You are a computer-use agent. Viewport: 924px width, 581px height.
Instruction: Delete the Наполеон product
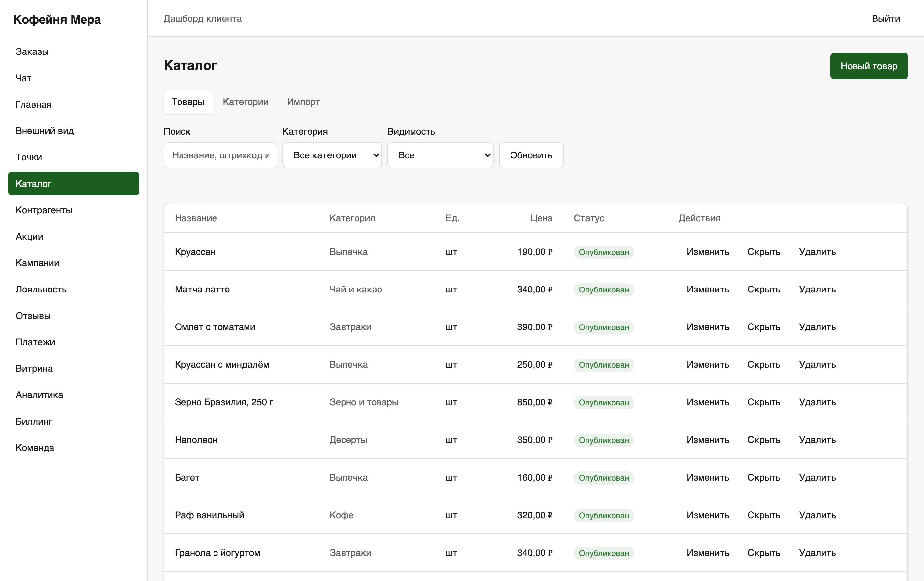[817, 440]
